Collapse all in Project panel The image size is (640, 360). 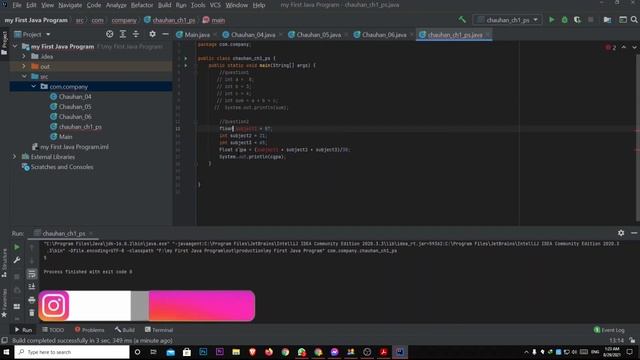136,34
